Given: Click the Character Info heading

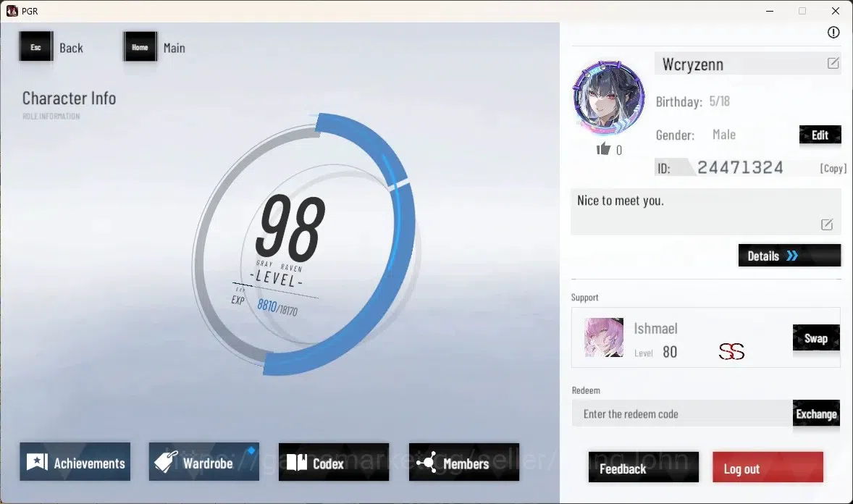Looking at the screenshot, I should [x=69, y=98].
